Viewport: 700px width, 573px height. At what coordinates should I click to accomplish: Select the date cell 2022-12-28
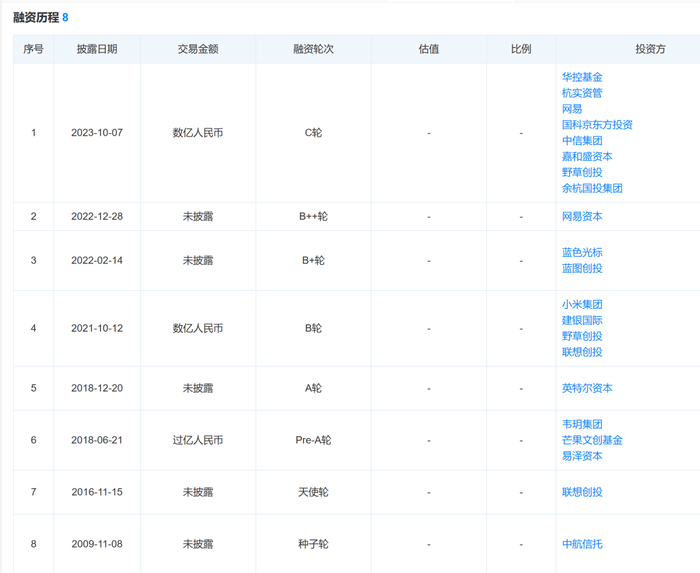tap(97, 216)
